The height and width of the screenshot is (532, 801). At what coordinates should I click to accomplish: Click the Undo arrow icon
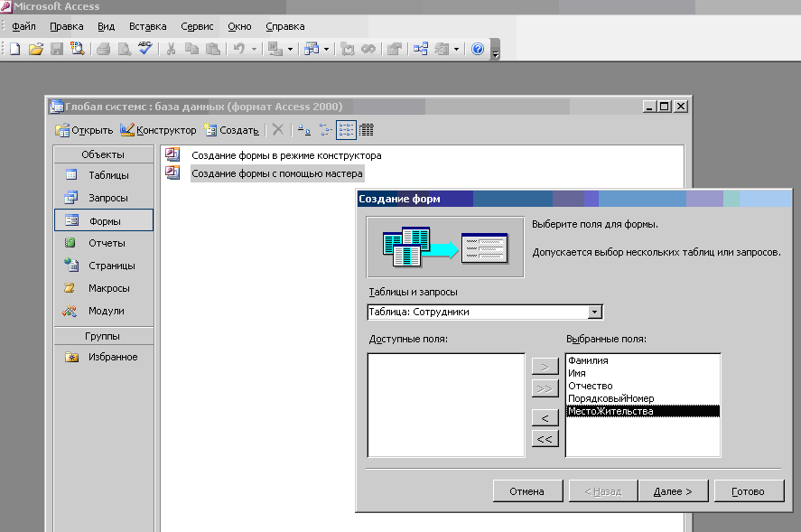pyautogui.click(x=238, y=49)
